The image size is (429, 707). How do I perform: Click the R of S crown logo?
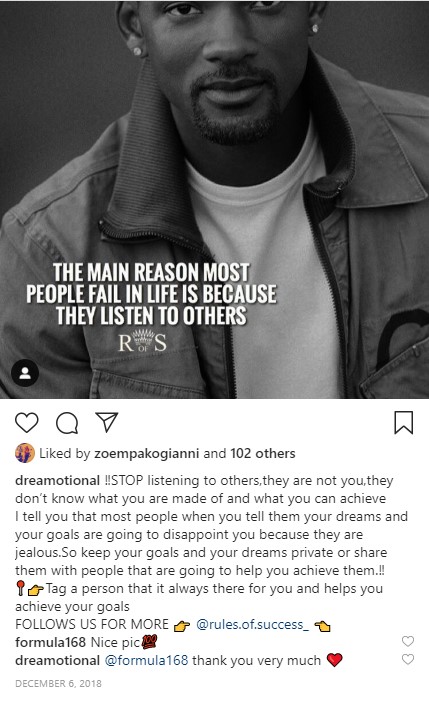[x=142, y=341]
